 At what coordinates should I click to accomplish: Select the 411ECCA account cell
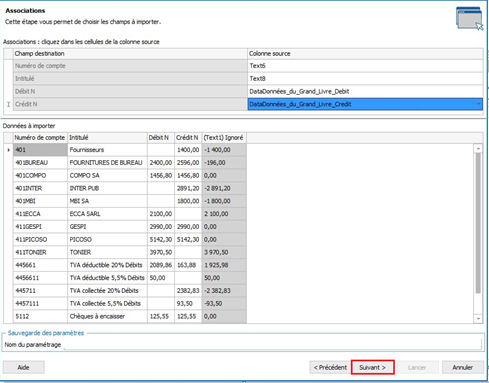40,214
